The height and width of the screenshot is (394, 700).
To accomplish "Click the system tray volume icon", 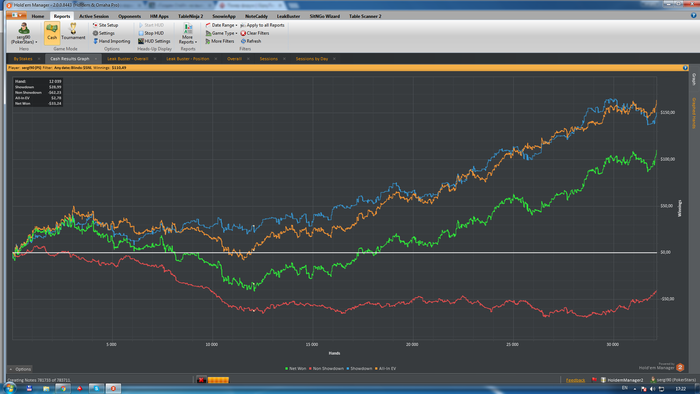I will coord(653,389).
